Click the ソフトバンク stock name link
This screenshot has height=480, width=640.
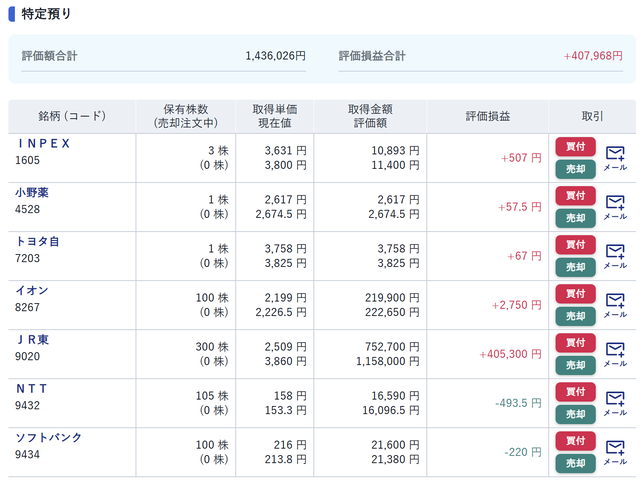click(48, 437)
